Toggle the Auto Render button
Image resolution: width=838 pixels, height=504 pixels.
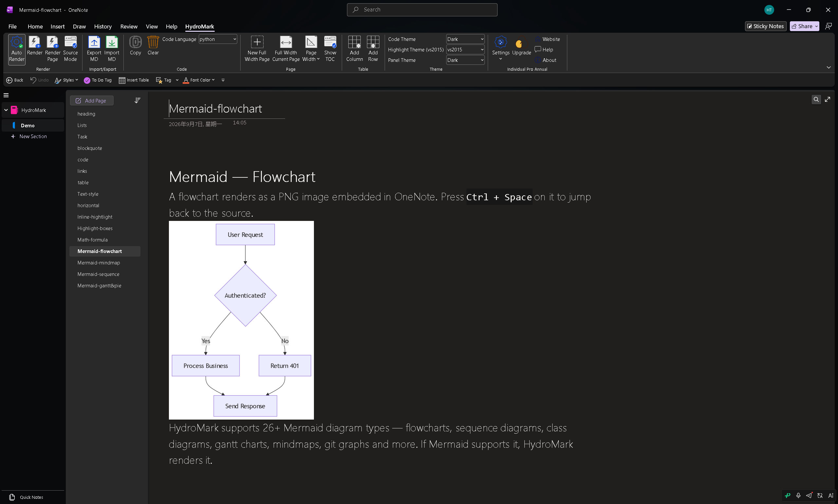pyautogui.click(x=17, y=49)
